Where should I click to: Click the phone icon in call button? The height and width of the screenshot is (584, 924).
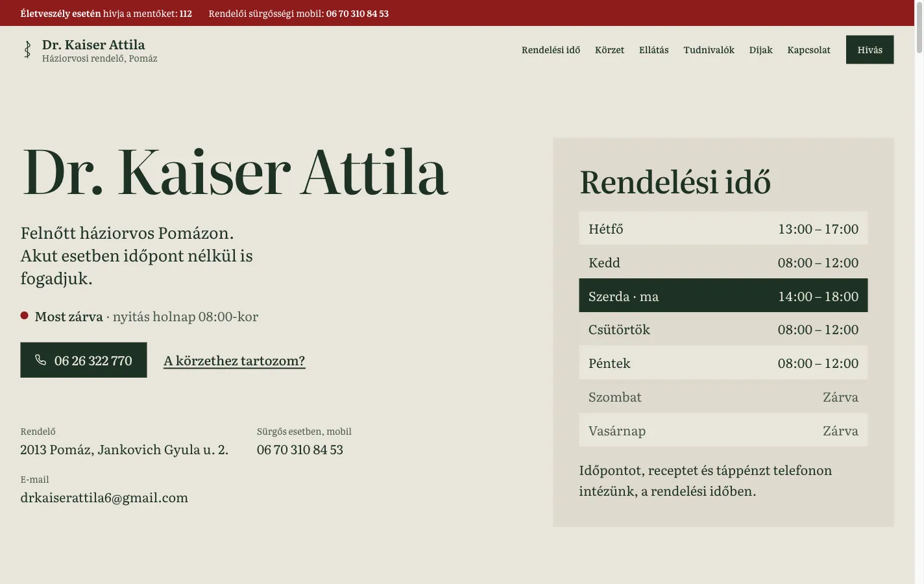(40, 360)
